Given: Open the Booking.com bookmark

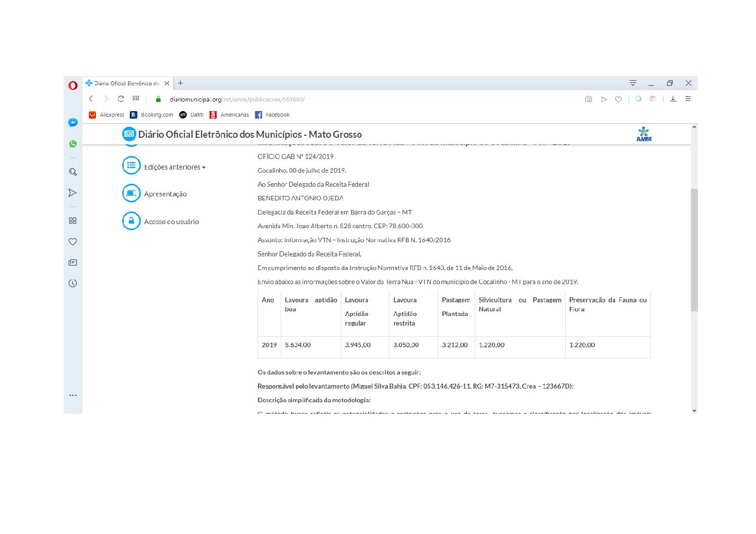Looking at the screenshot, I should 152,115.
